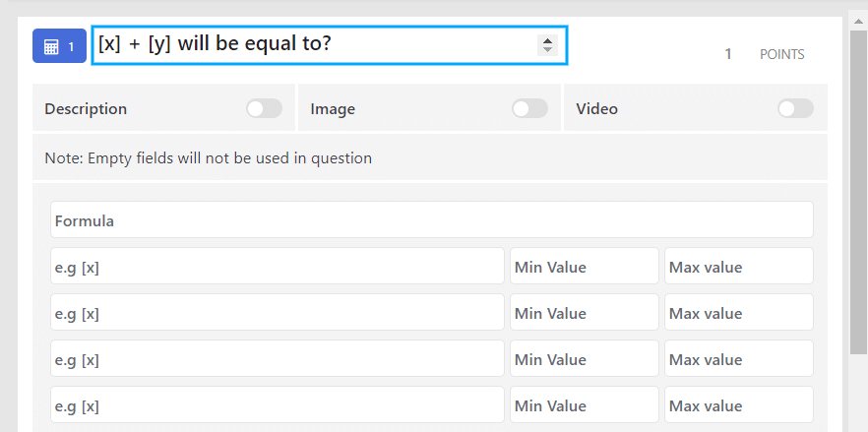Click into the Formula field
868x432 pixels.
[x=432, y=219]
